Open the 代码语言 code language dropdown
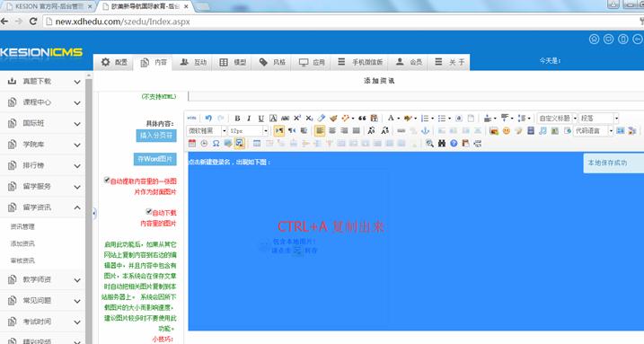Image resolution: width=644 pixels, height=344 pixels. 593,130
